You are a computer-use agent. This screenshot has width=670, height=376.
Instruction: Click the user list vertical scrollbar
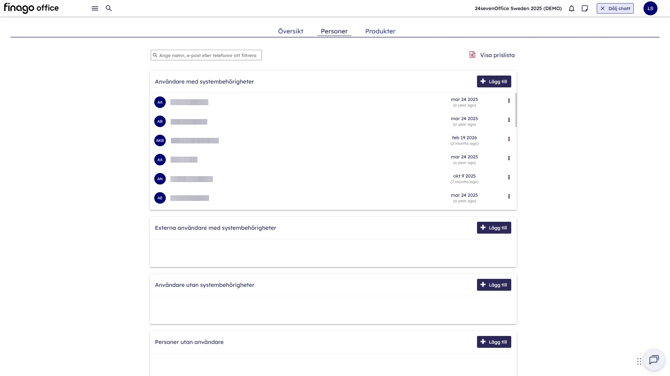(x=516, y=110)
